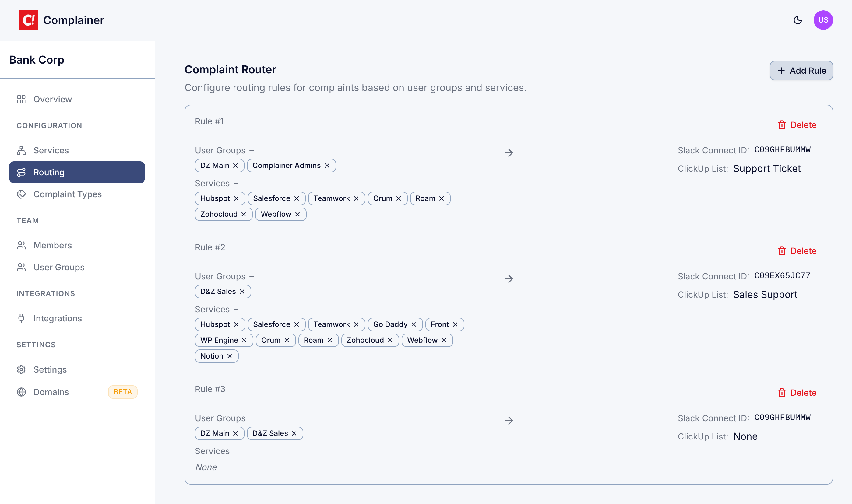The width and height of the screenshot is (852, 504).
Task: Remove the Webflow service from Rule #1
Action: (x=298, y=214)
